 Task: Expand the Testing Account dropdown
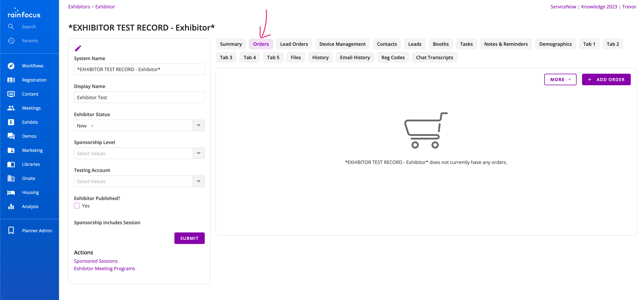pyautogui.click(x=198, y=181)
